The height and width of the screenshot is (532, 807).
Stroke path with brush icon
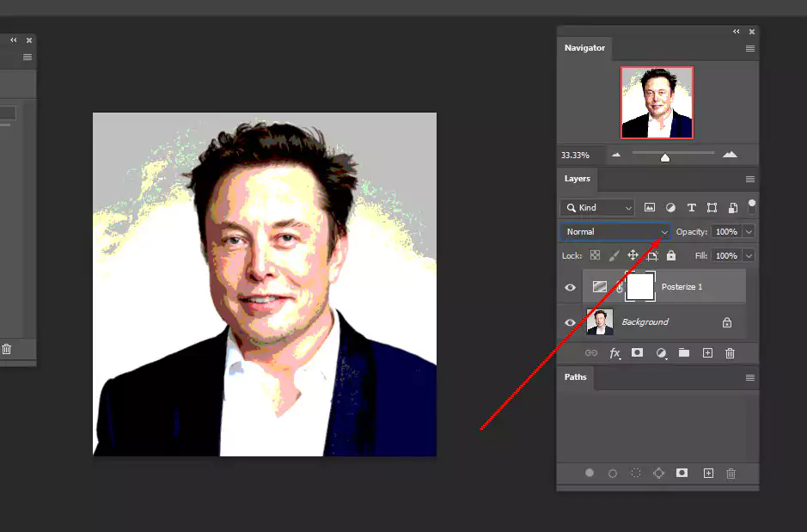click(613, 474)
